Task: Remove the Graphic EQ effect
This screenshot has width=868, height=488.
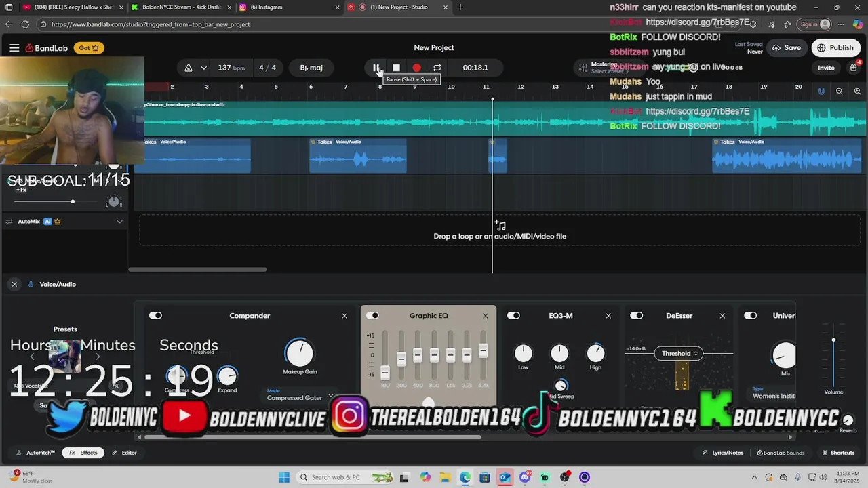Action: pos(486,316)
